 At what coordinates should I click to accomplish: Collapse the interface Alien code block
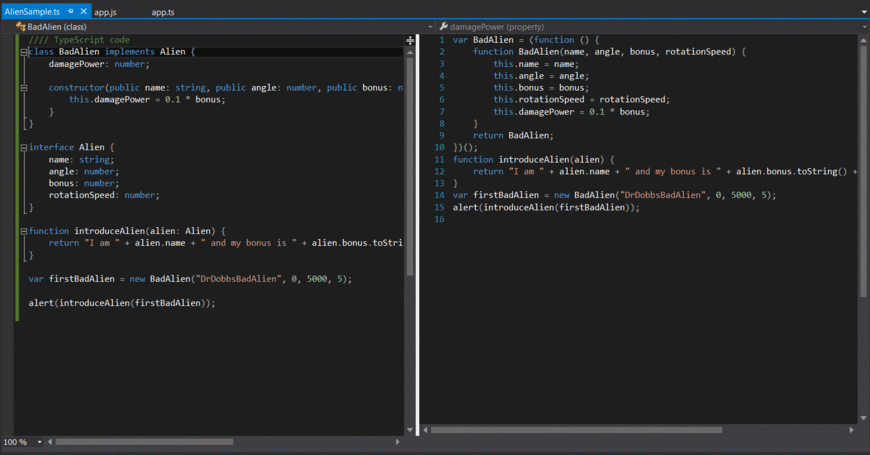point(22,148)
